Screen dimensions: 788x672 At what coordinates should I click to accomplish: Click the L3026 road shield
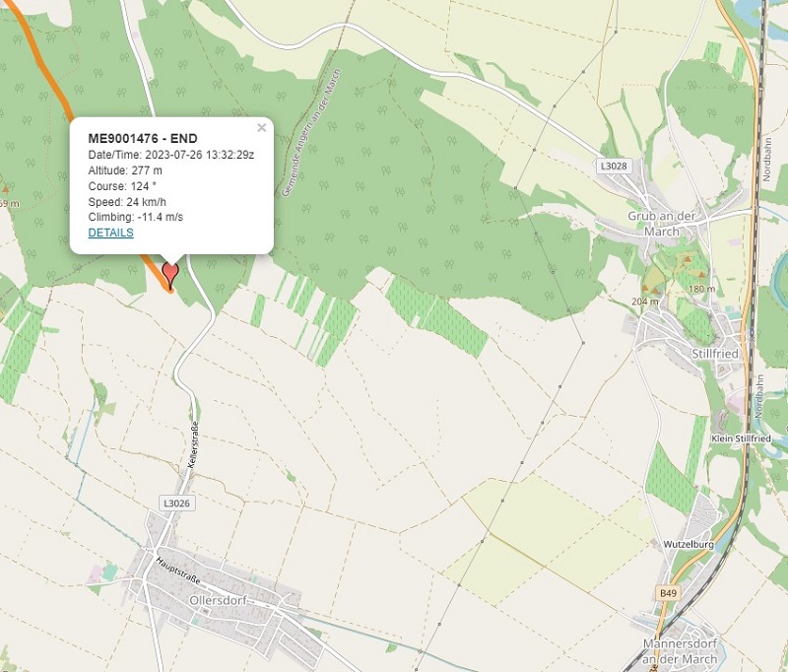pyautogui.click(x=177, y=504)
